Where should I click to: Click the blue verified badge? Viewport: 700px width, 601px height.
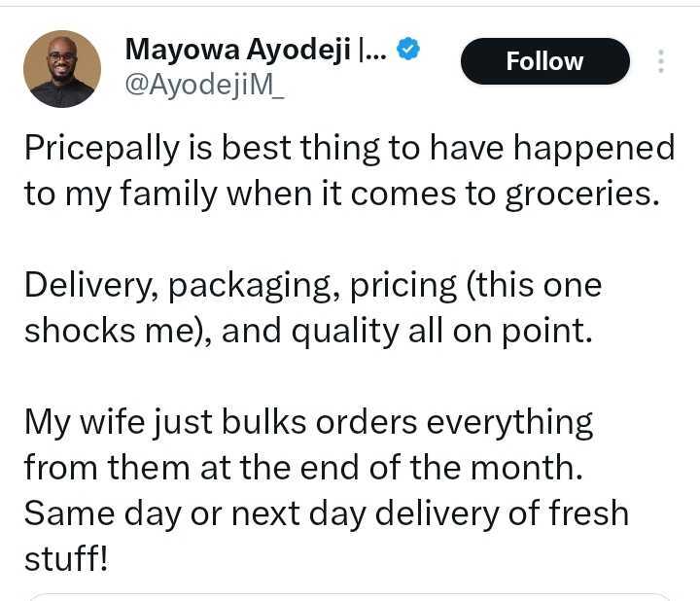tap(409, 49)
